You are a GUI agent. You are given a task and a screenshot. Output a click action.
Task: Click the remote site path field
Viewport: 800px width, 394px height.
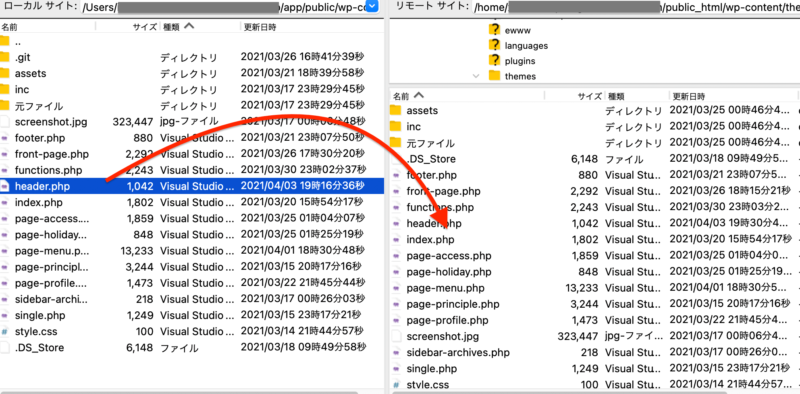636,7
